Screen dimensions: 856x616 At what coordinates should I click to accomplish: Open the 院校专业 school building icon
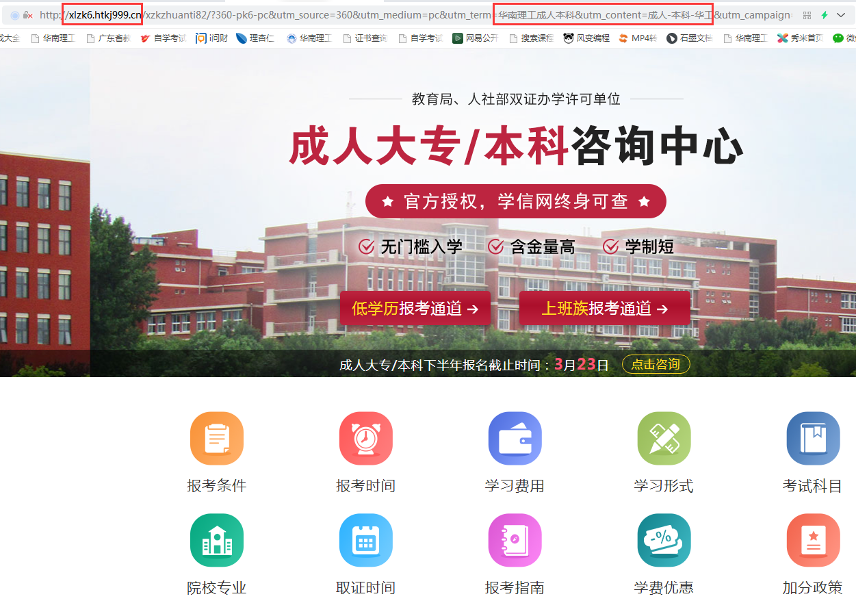pyautogui.click(x=216, y=541)
